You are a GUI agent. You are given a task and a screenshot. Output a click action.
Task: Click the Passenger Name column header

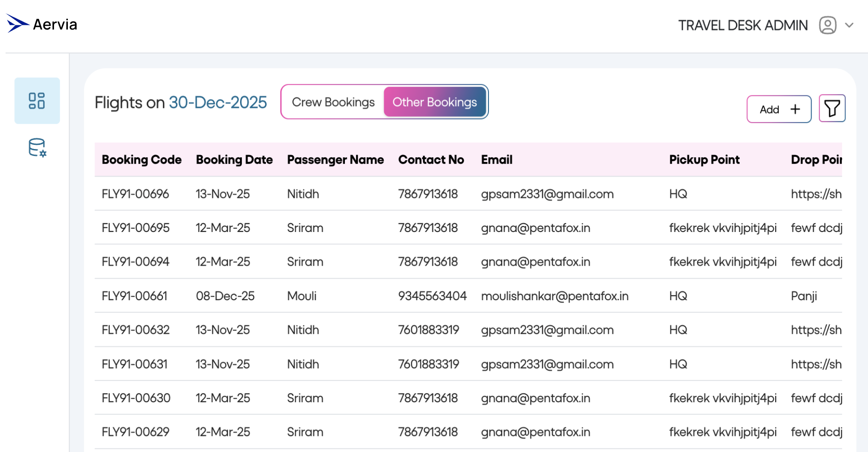(336, 160)
